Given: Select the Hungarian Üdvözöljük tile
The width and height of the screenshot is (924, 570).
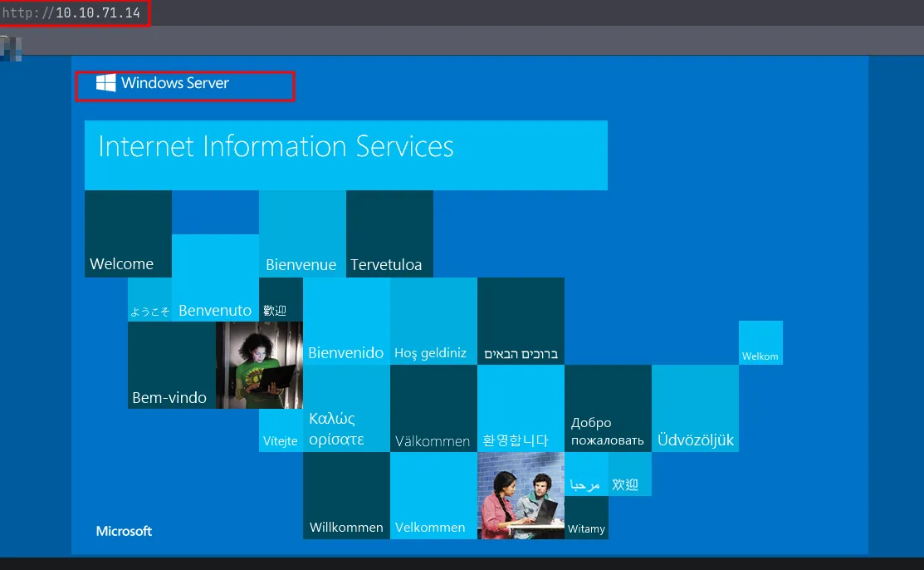Looking at the screenshot, I should tap(695, 409).
